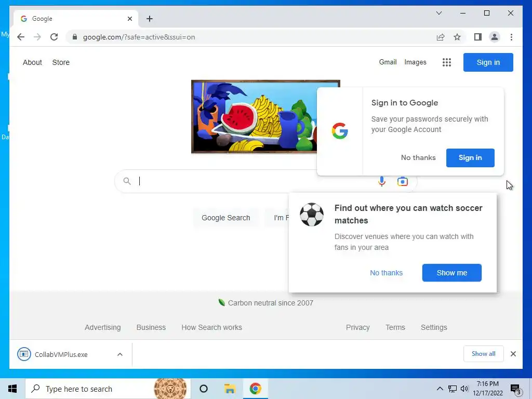The width and height of the screenshot is (532, 399).
Task: Open the Store link
Action: coord(61,62)
